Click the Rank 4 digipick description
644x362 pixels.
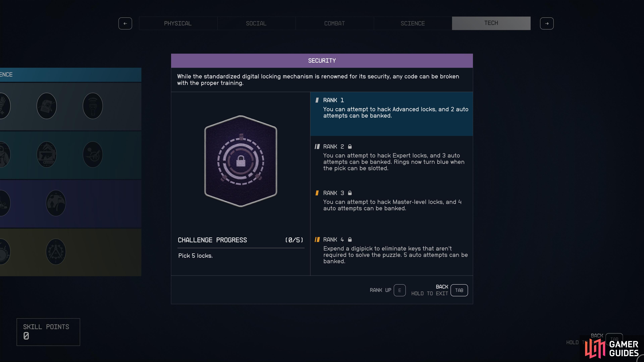(x=395, y=255)
